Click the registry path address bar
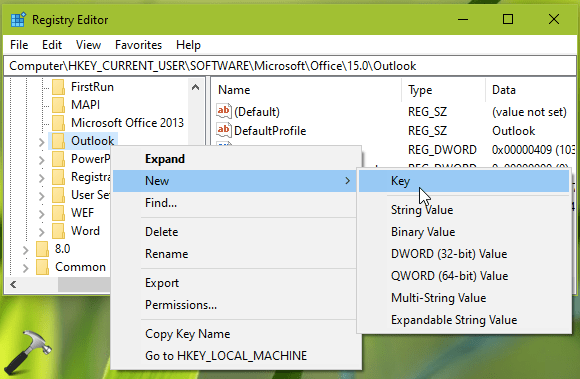580x379 pixels. point(290,66)
